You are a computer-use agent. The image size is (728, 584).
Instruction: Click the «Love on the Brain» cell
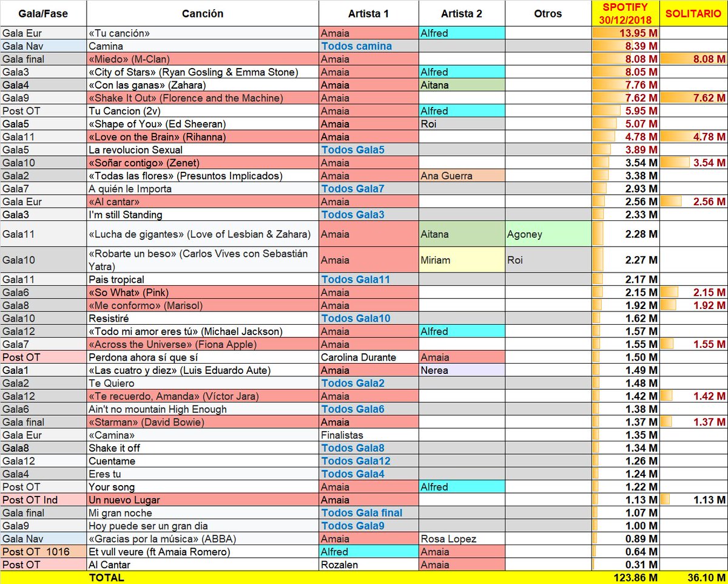[x=203, y=137]
